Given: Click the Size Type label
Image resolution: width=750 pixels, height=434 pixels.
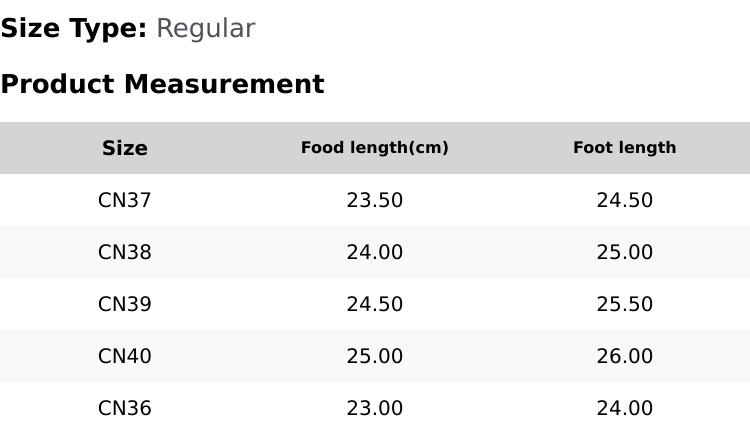Looking at the screenshot, I should point(74,29).
